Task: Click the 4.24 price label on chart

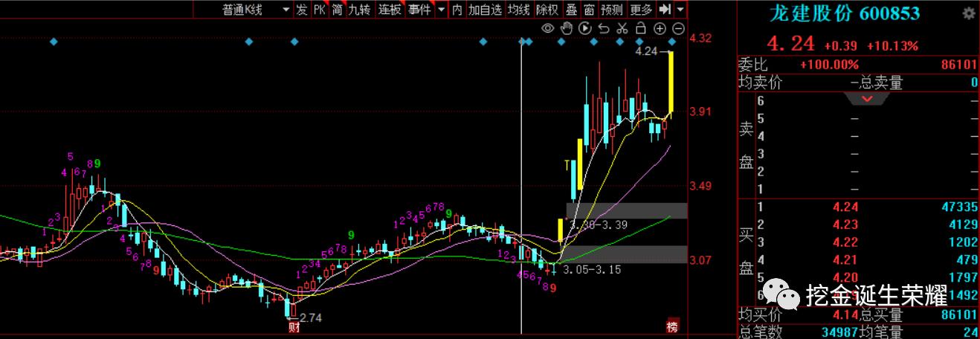Action: point(648,52)
